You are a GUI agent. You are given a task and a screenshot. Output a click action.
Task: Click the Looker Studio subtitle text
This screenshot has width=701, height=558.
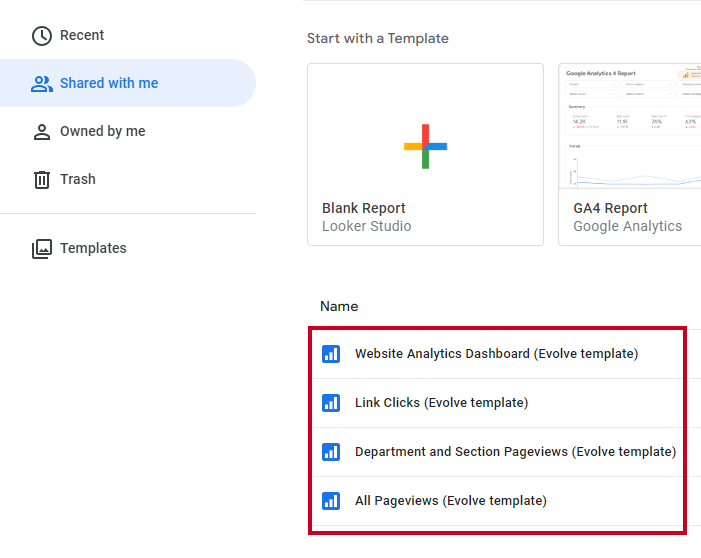(367, 226)
